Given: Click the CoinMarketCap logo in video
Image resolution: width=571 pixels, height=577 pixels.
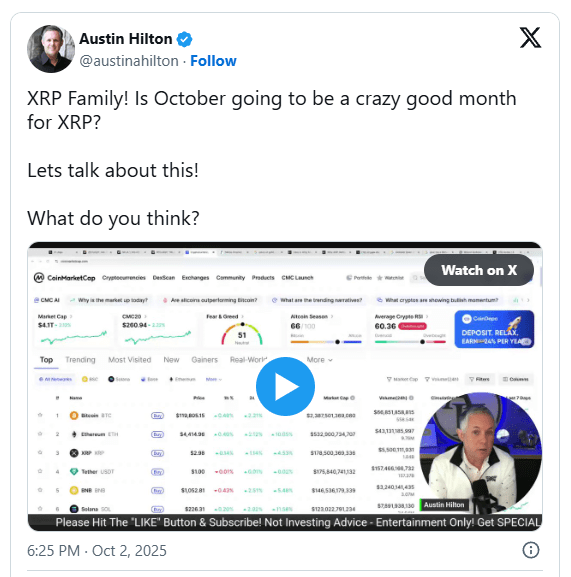Looking at the screenshot, I should coord(64,277).
